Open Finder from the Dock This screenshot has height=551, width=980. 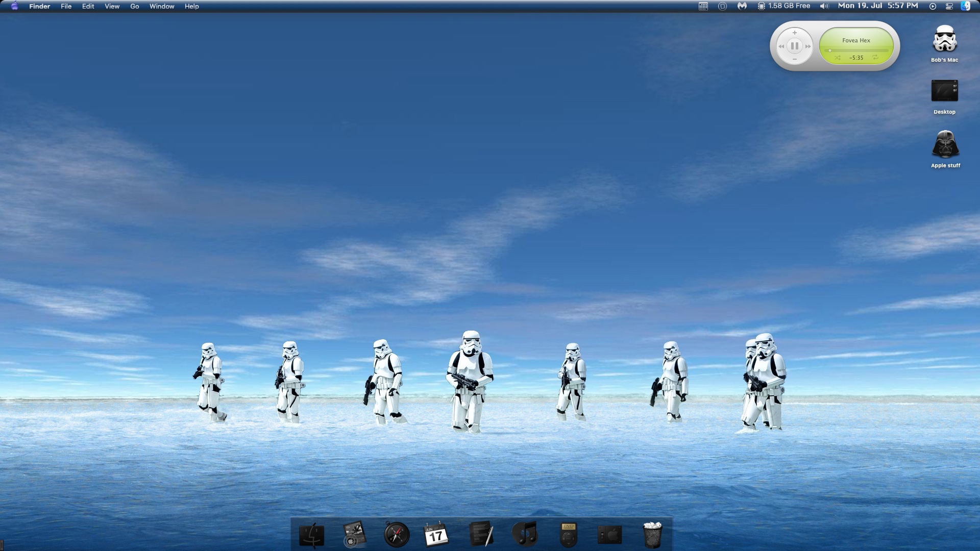pyautogui.click(x=311, y=535)
